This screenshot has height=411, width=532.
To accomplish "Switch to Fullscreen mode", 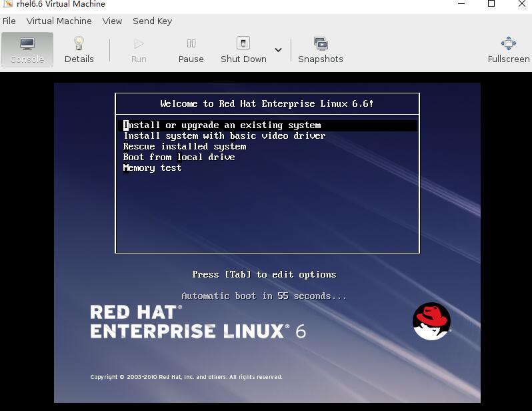I will [x=508, y=49].
